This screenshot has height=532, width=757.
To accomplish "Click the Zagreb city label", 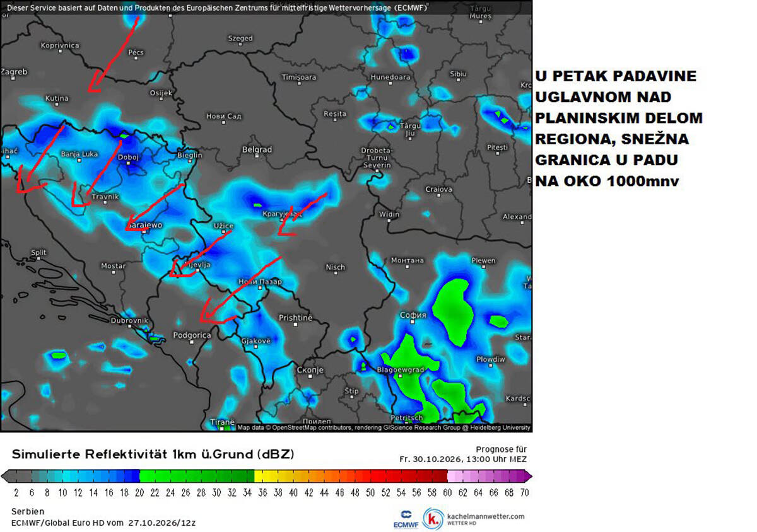I will pyautogui.click(x=14, y=72).
